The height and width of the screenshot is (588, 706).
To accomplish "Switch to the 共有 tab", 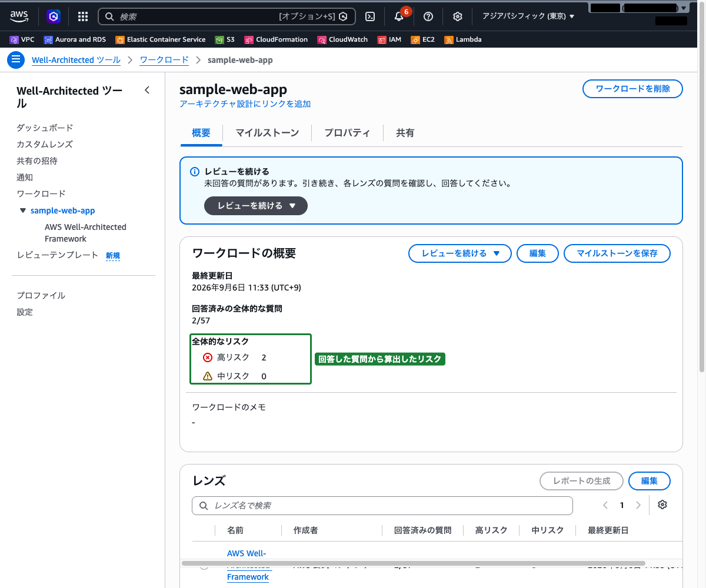I will click(x=405, y=133).
